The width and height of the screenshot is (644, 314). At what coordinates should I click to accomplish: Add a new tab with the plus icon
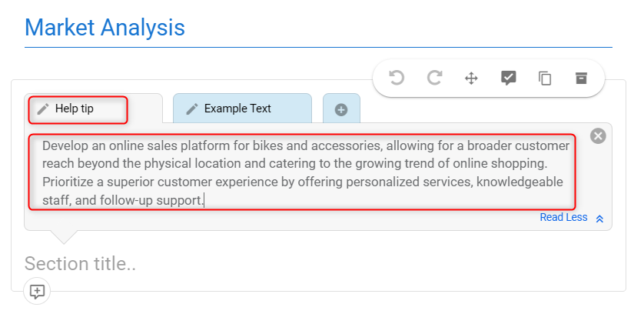tap(341, 109)
